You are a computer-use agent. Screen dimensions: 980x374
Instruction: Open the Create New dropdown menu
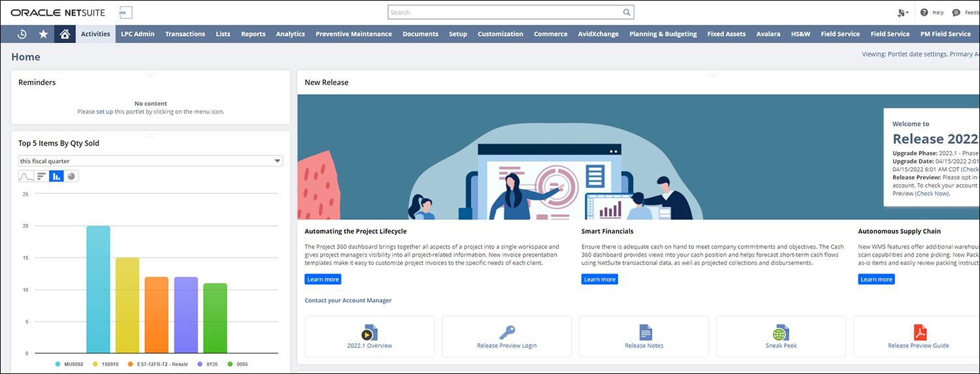click(904, 12)
